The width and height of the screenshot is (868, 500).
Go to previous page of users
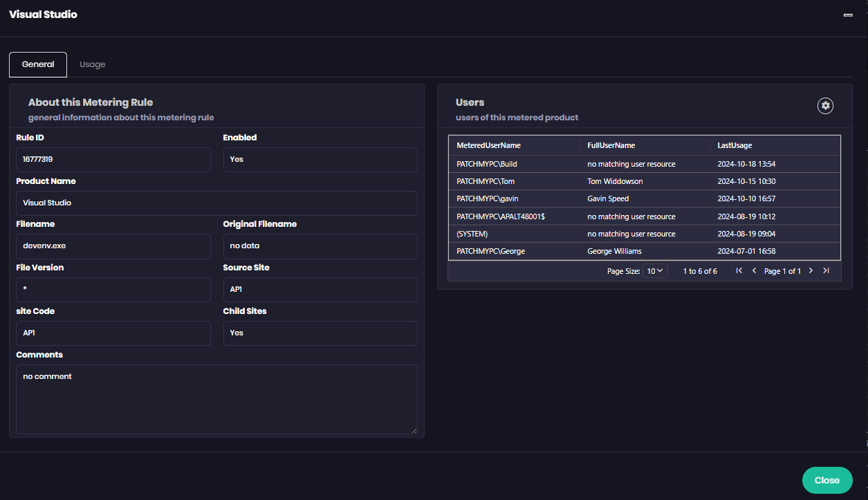[x=754, y=271]
